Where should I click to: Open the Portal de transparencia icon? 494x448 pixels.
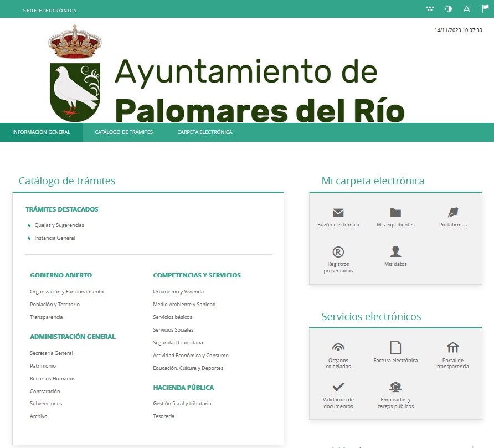(452, 348)
